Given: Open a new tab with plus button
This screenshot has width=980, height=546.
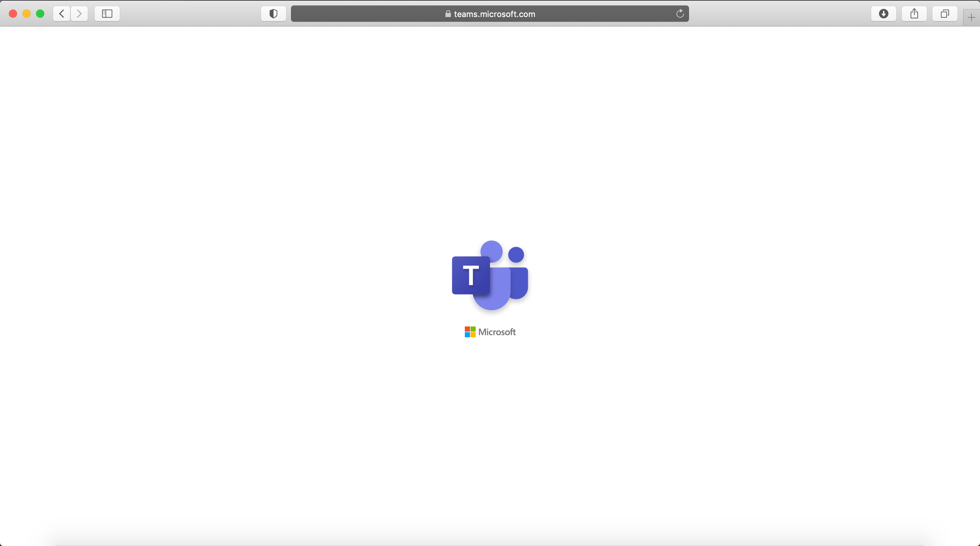Looking at the screenshot, I should click(x=971, y=17).
